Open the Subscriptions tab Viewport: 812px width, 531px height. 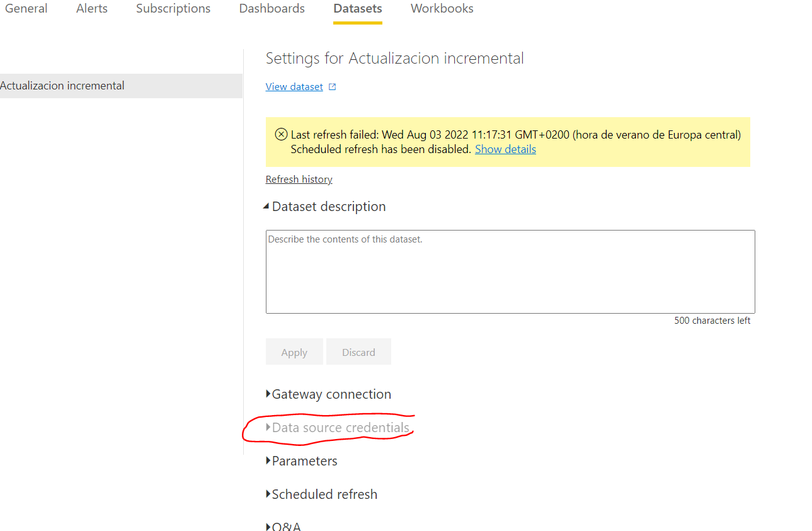click(173, 9)
